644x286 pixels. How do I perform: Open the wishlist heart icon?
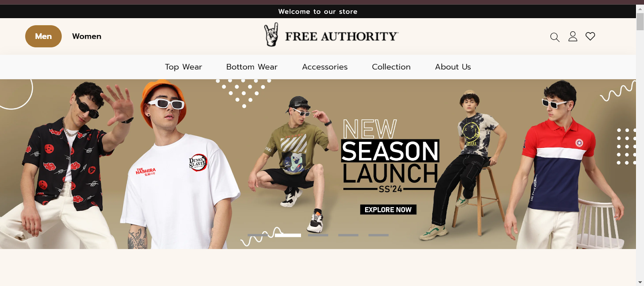[x=590, y=36]
